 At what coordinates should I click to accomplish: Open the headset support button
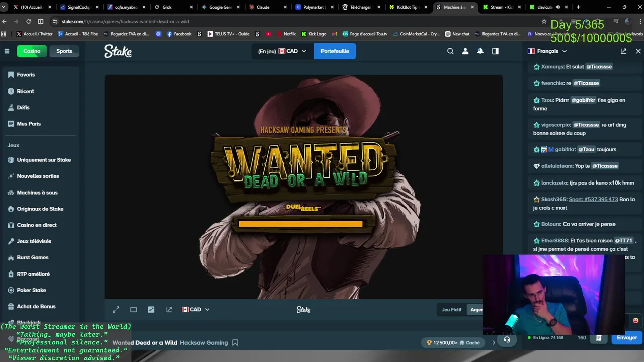[507, 339]
